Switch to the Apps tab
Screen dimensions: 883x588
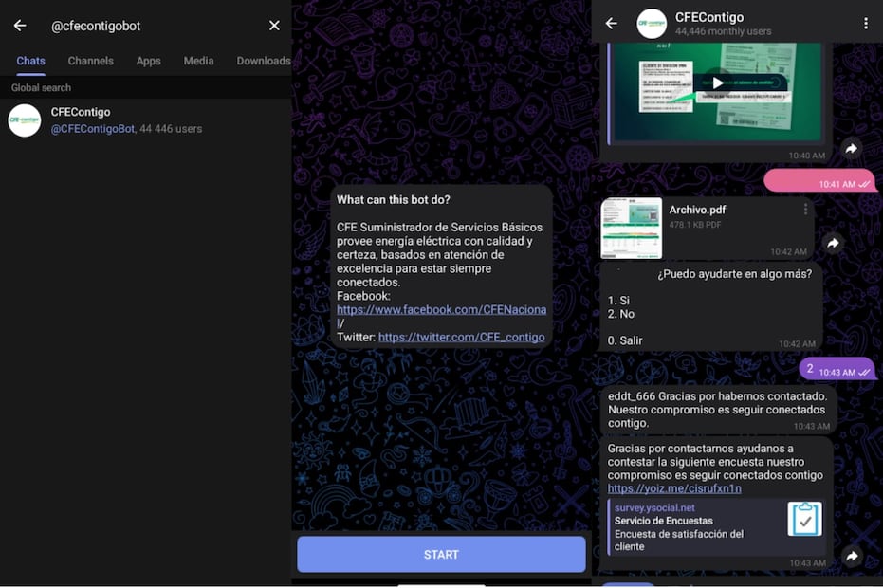148,61
